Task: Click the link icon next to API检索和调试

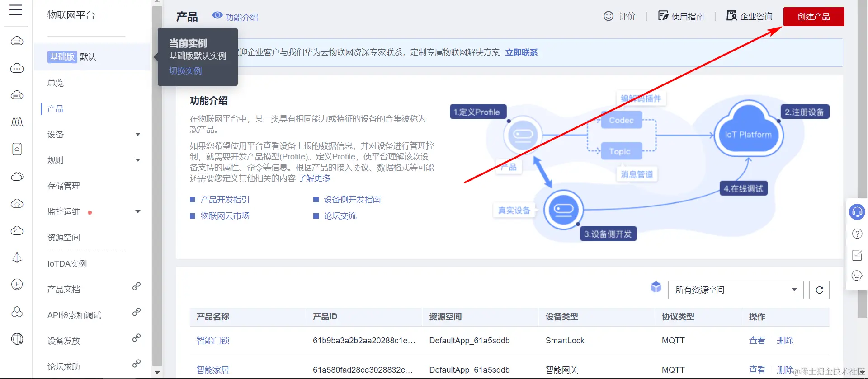Action: coord(137,312)
